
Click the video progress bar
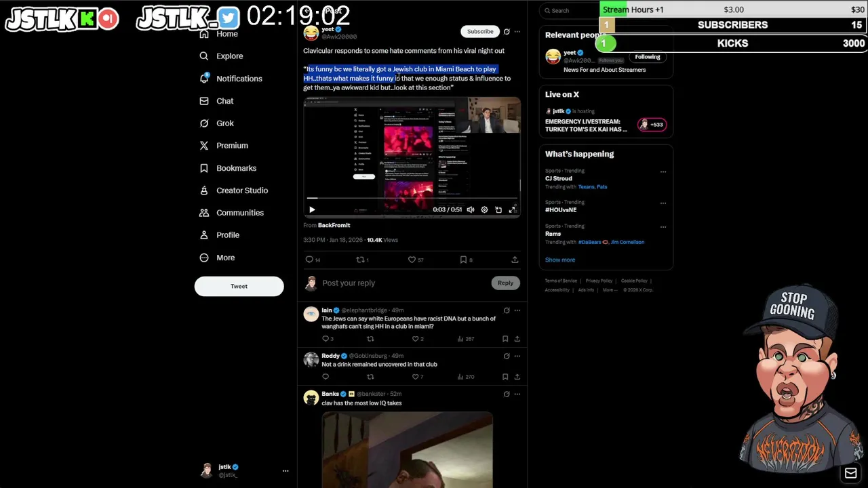tap(412, 199)
